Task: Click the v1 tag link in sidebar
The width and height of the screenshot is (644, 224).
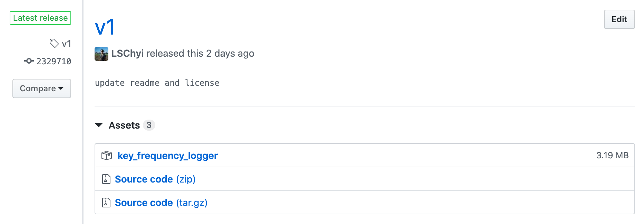Action: click(66, 44)
